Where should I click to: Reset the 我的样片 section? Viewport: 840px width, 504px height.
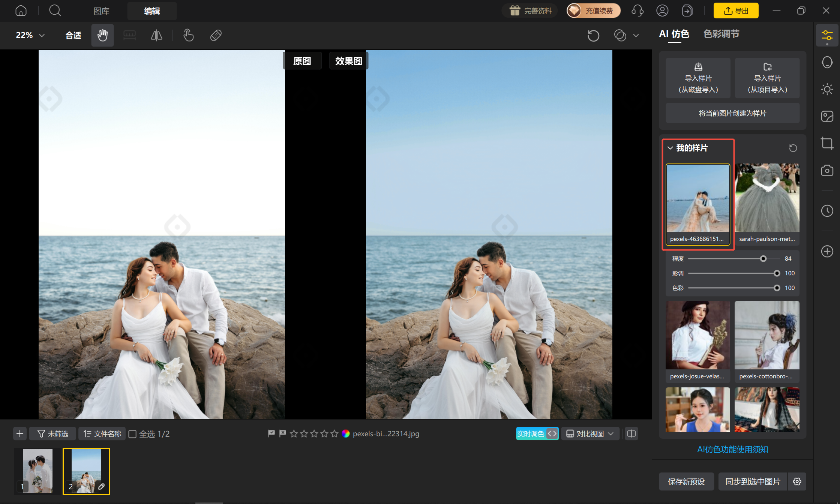[x=793, y=148]
